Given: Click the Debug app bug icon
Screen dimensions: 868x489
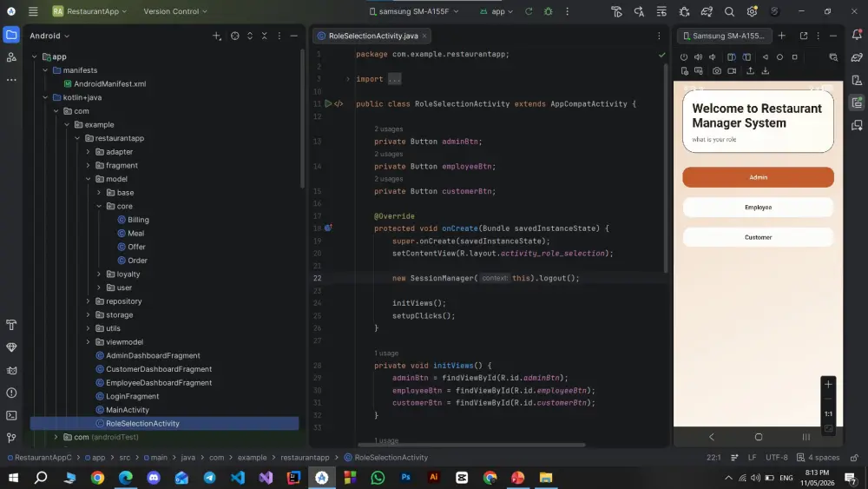Looking at the screenshot, I should pyautogui.click(x=548, y=11).
